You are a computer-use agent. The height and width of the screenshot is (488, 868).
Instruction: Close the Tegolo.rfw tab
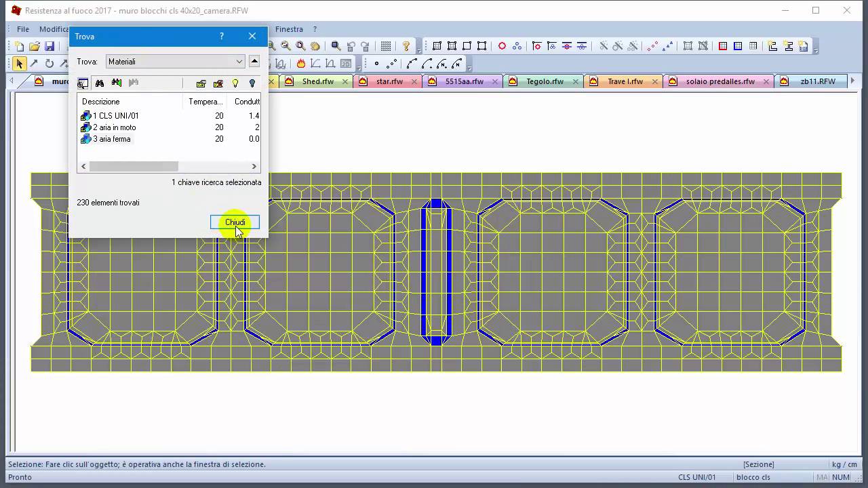pyautogui.click(x=575, y=81)
